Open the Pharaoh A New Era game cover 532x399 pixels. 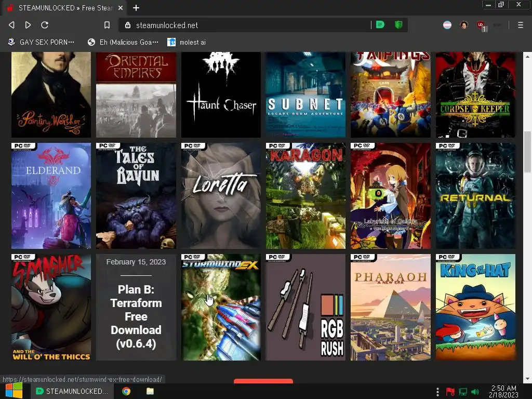(x=391, y=307)
